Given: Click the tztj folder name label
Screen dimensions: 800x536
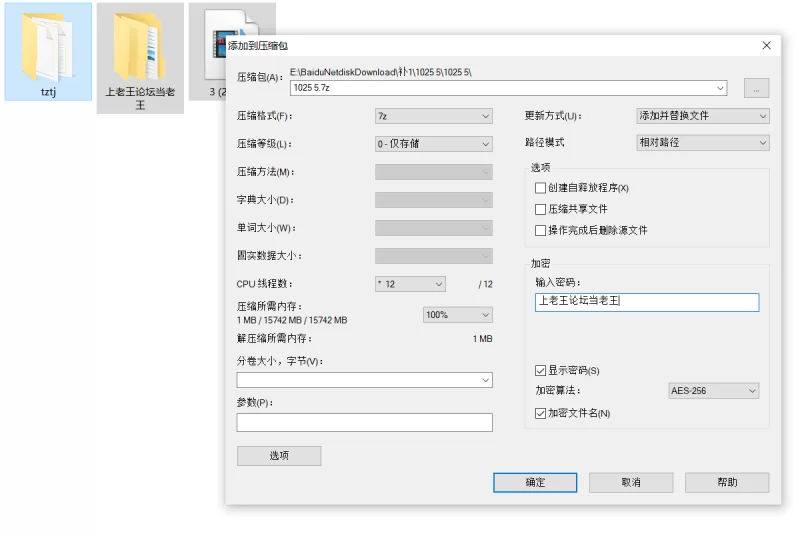Looking at the screenshot, I should coord(48,92).
